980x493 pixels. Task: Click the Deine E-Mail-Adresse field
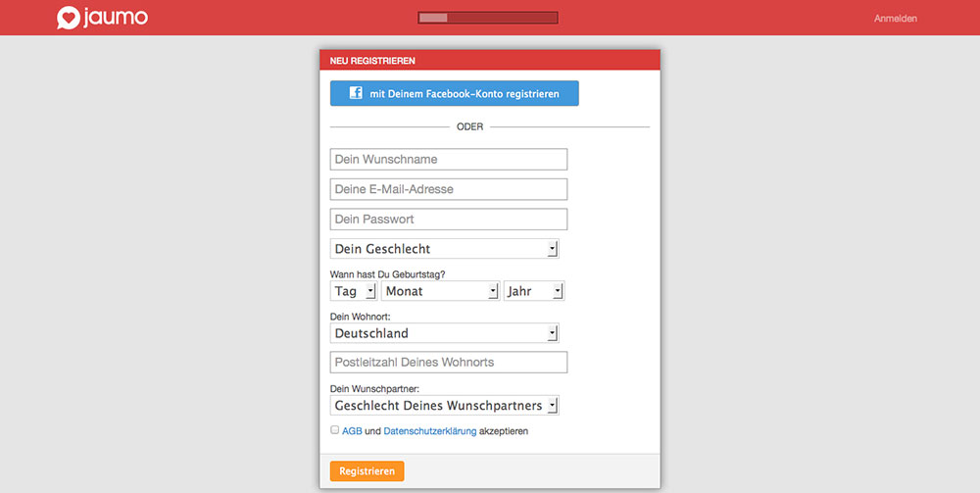tap(449, 189)
